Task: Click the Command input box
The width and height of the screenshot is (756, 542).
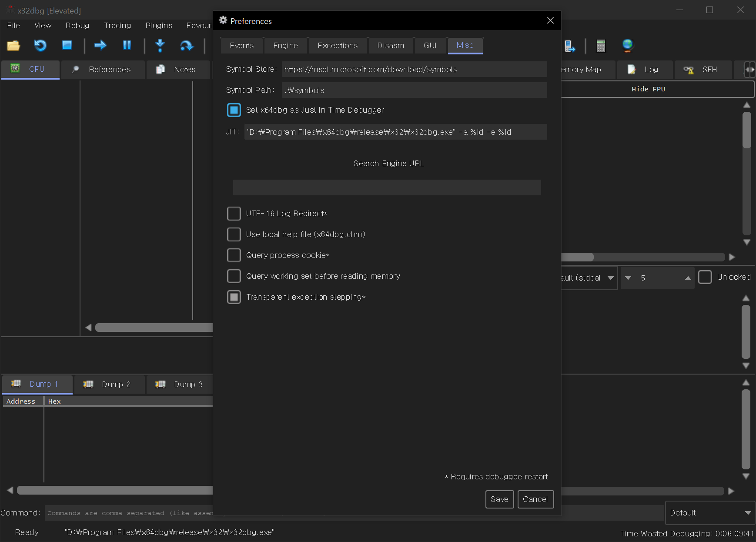Action: 130,513
